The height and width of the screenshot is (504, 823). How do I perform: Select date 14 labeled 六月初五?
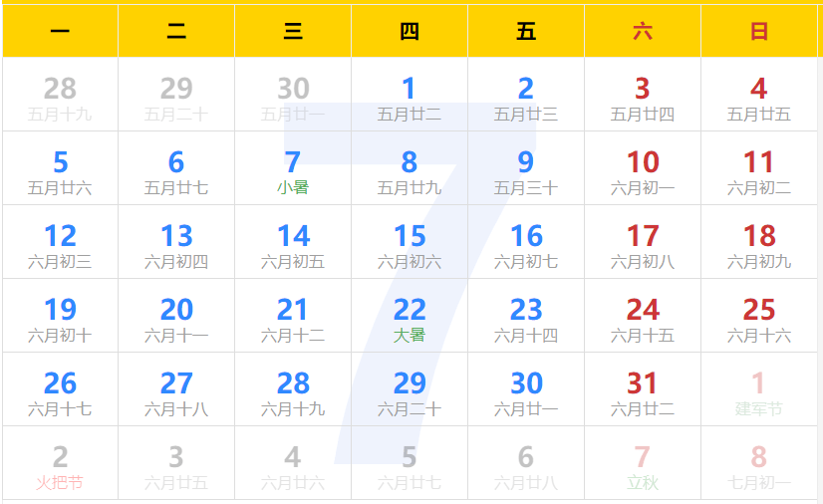293,242
